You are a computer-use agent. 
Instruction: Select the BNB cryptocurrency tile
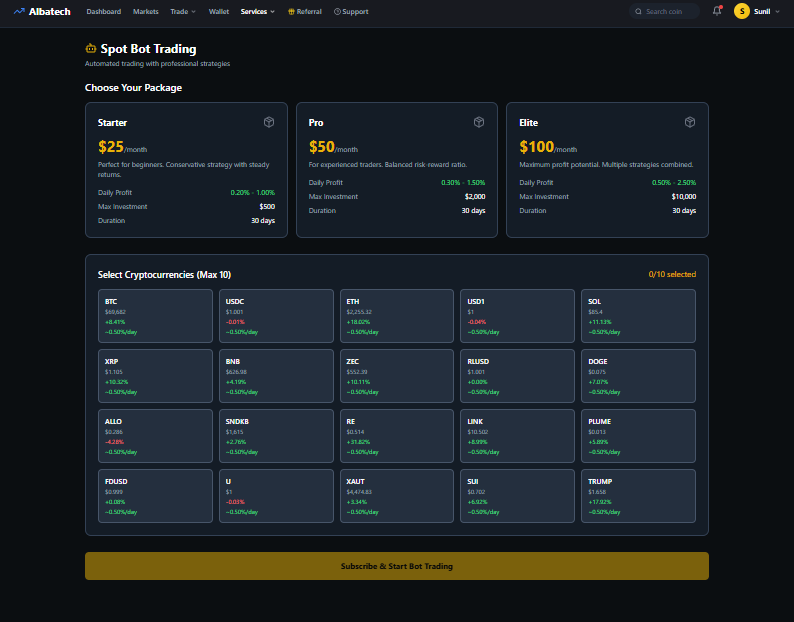pos(276,376)
